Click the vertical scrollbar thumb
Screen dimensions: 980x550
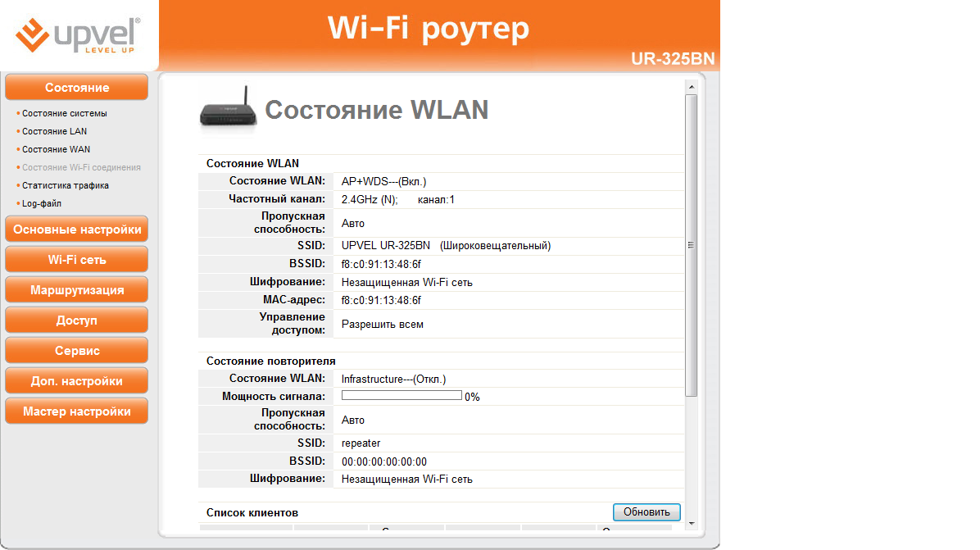click(692, 245)
